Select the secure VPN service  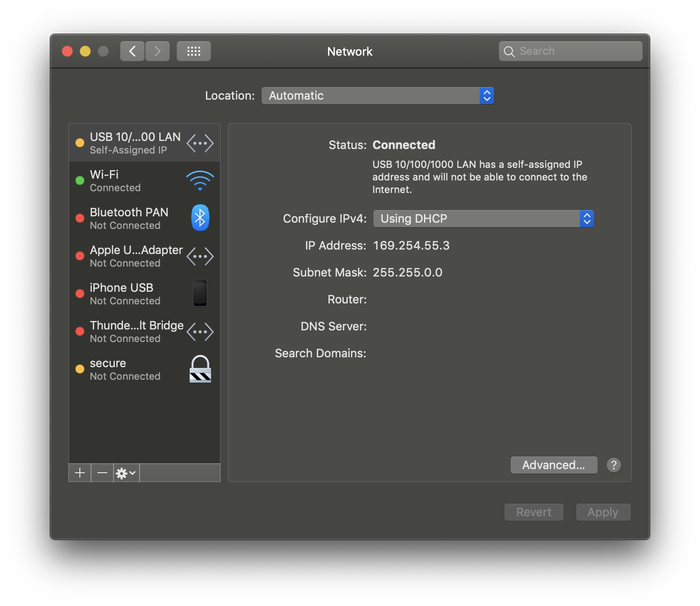click(144, 369)
